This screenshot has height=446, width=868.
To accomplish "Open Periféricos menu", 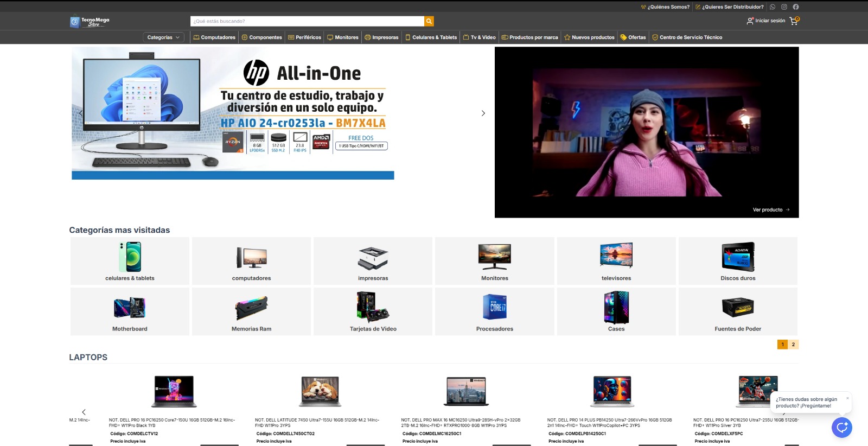I will tap(304, 37).
